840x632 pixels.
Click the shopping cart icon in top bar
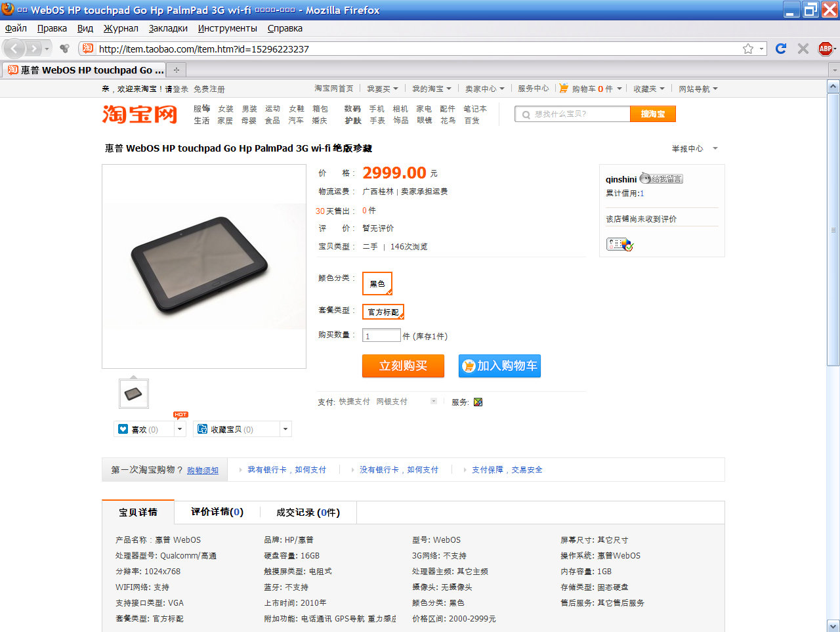tap(563, 88)
